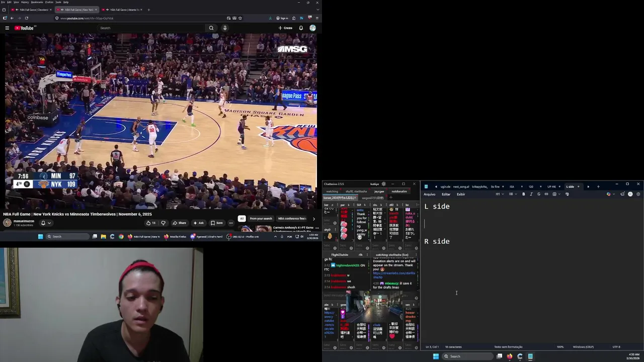Image resolution: width=644 pixels, height=362 pixels.
Task: Switch to Chatterino notdianalim tab
Action: (x=399, y=192)
